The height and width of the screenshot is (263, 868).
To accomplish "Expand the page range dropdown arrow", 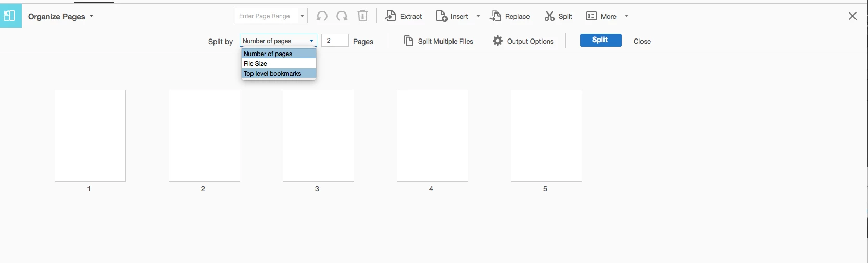I will [302, 16].
